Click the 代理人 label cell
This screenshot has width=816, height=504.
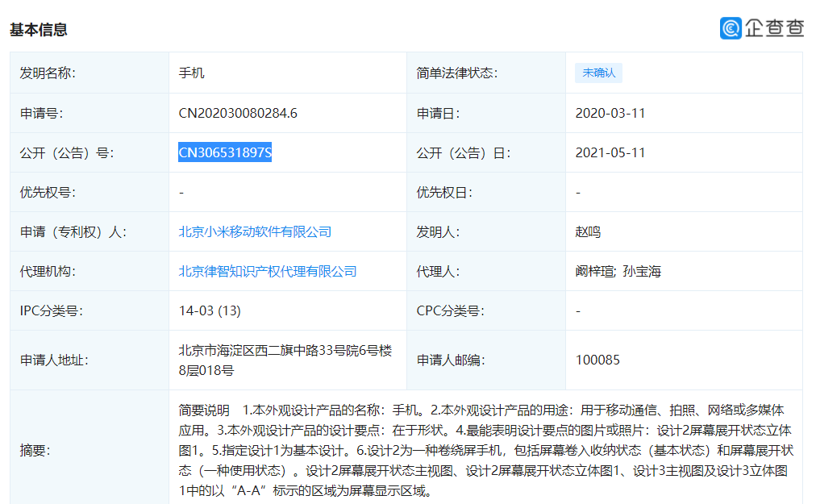tap(486, 271)
